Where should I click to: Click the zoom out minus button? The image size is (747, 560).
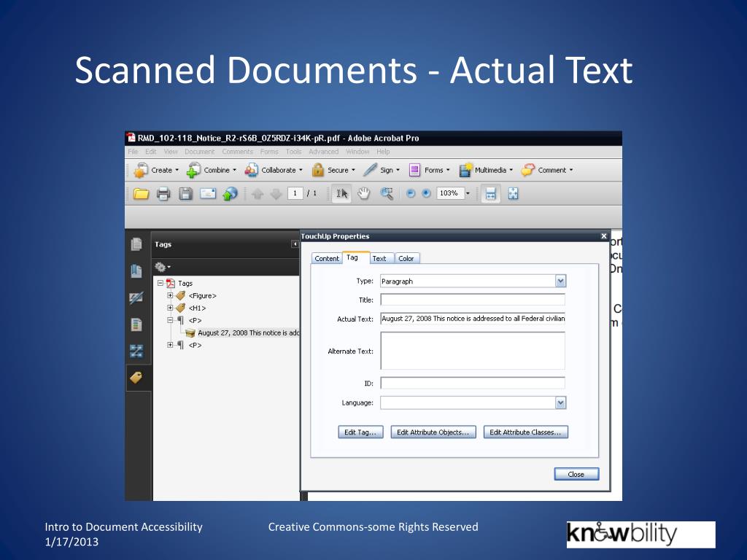411,193
